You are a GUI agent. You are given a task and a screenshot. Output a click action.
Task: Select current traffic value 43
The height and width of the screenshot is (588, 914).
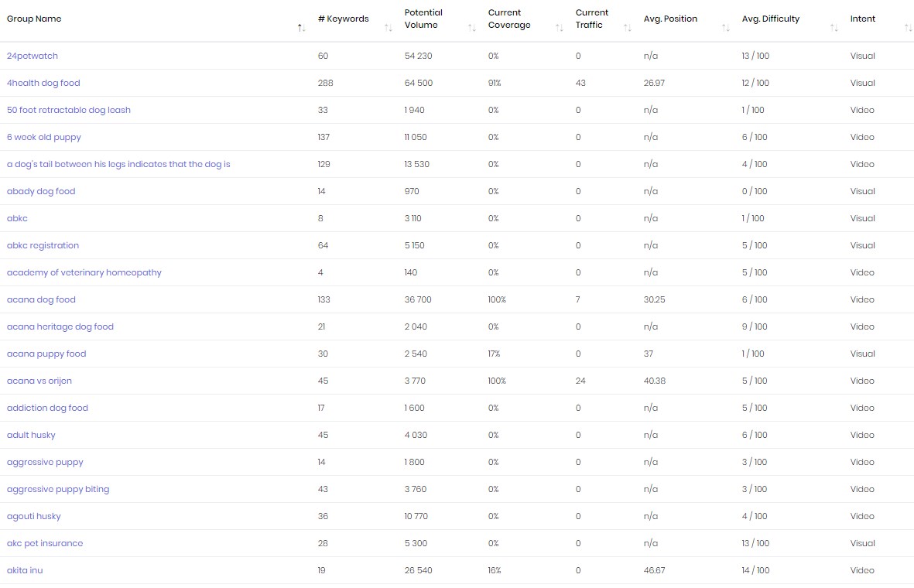[x=580, y=83]
